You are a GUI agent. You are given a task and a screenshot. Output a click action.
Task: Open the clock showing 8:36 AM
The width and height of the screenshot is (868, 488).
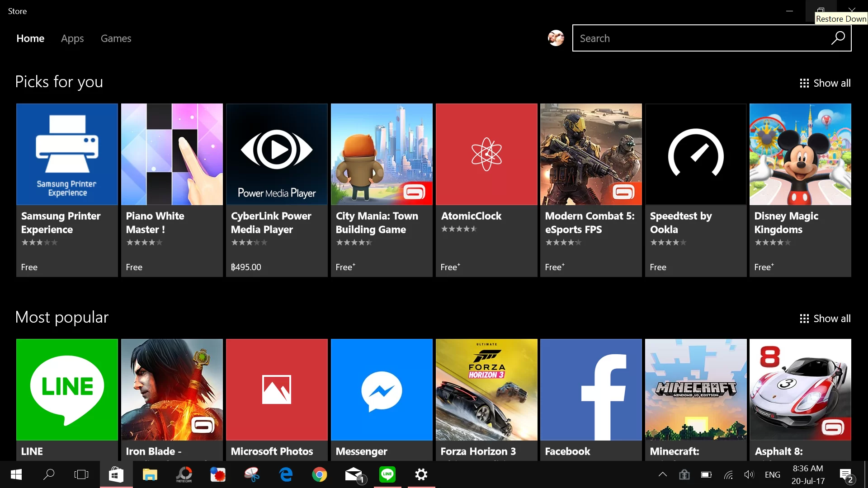click(808, 474)
